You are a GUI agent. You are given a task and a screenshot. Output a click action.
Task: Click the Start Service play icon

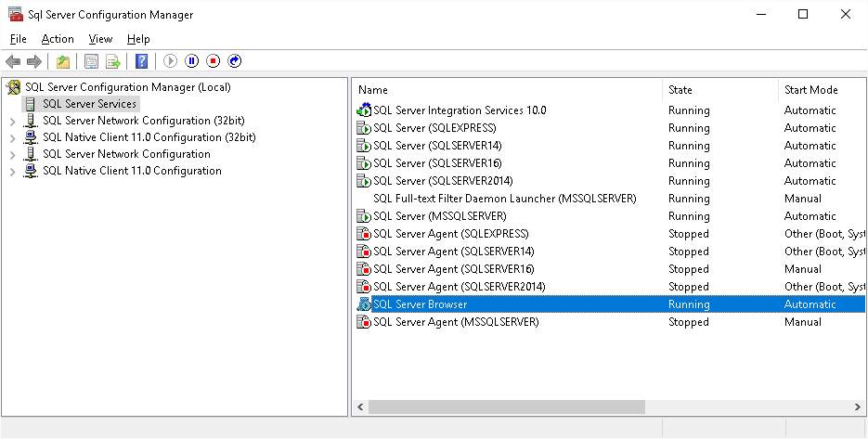(170, 61)
